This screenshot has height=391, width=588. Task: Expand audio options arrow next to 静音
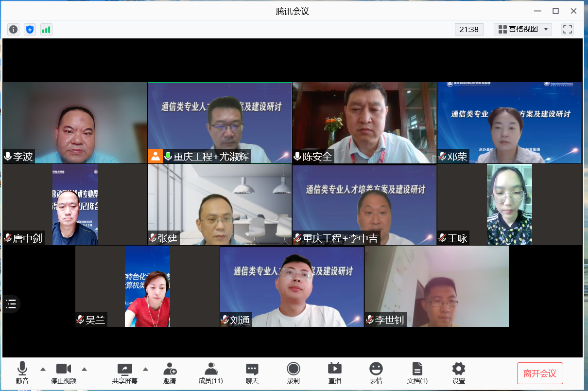coord(43,369)
